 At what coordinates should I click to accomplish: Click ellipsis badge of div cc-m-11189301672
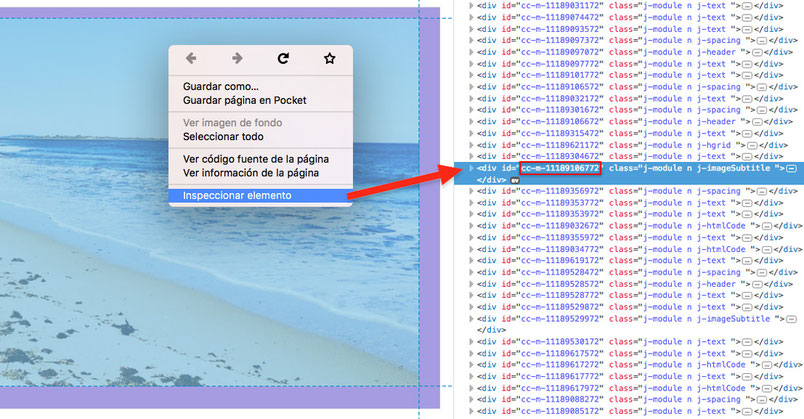(x=762, y=110)
